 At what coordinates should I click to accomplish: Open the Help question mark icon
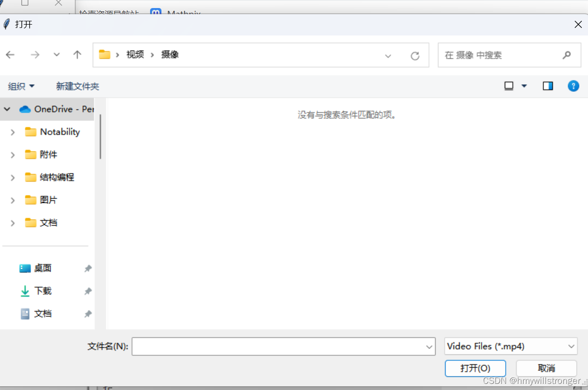pos(573,86)
